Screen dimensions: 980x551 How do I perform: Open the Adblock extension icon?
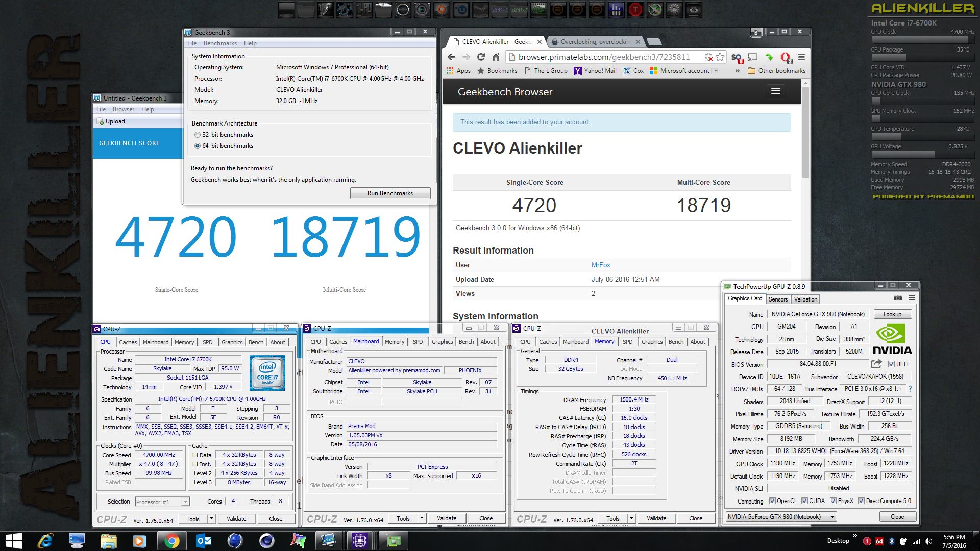[786, 57]
